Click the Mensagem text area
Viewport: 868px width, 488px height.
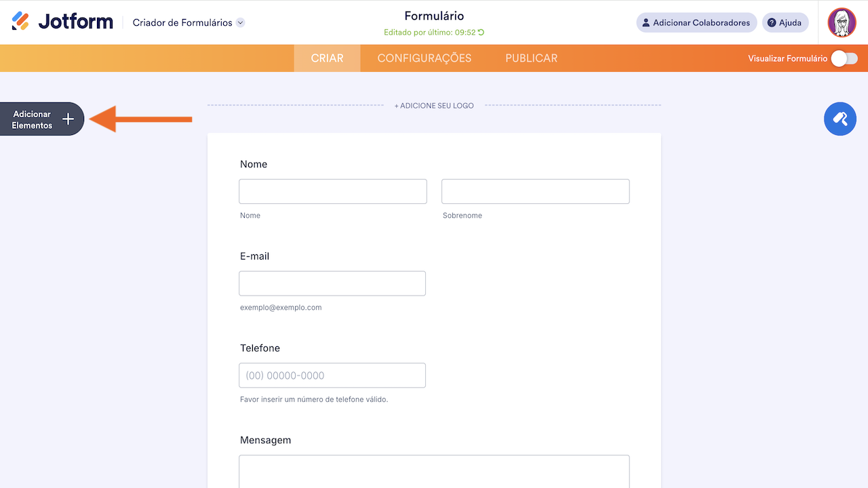click(x=434, y=471)
